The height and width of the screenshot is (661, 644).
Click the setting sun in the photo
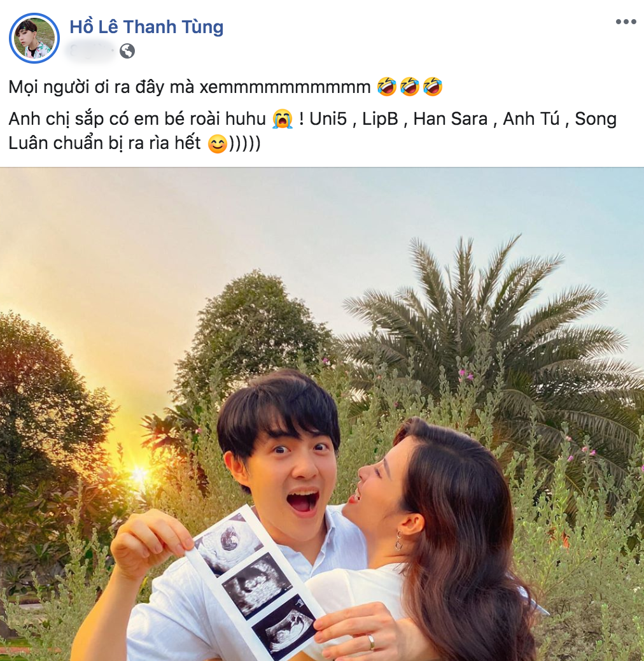click(139, 473)
